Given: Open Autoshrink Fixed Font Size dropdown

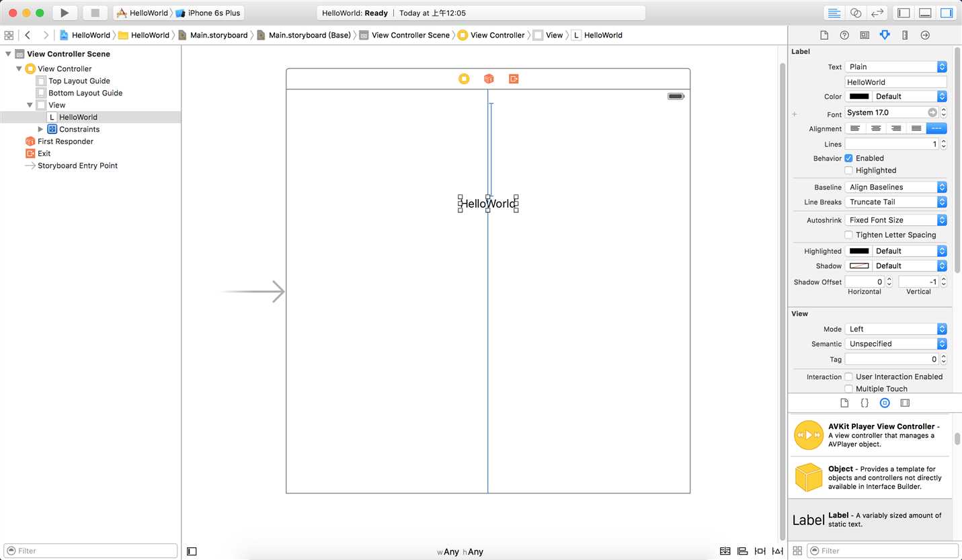Looking at the screenshot, I should 895,220.
